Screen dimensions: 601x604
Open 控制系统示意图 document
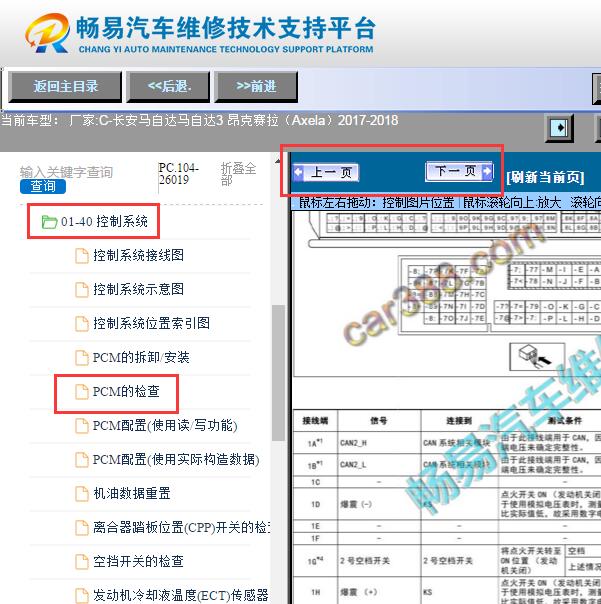(138, 289)
